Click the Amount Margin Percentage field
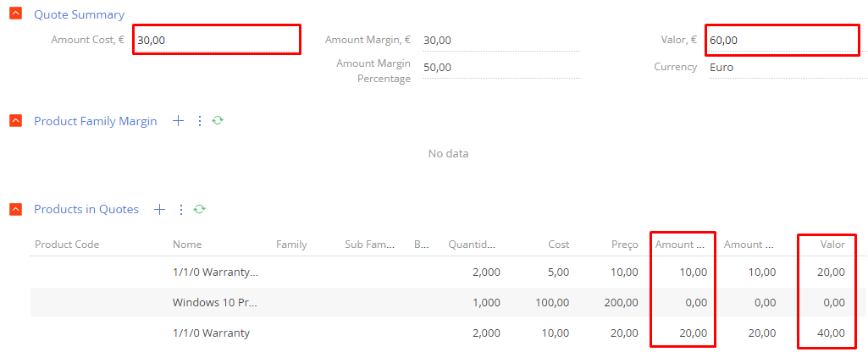The image size is (868, 363). [501, 68]
